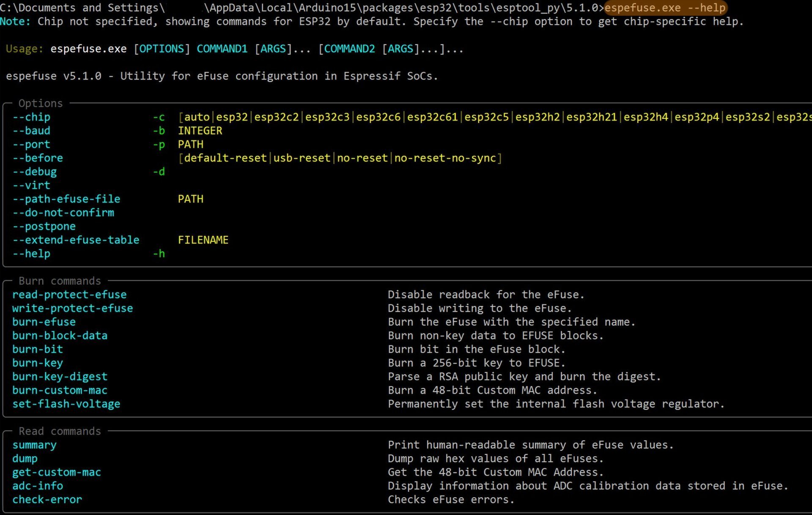This screenshot has height=515, width=812.
Task: Click the dump read command
Action: pos(25,459)
